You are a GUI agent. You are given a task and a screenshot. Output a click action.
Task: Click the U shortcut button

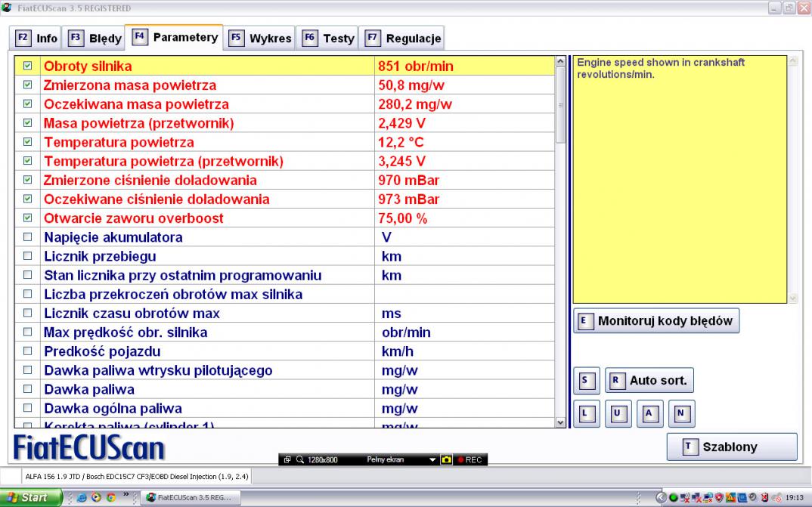click(x=618, y=413)
